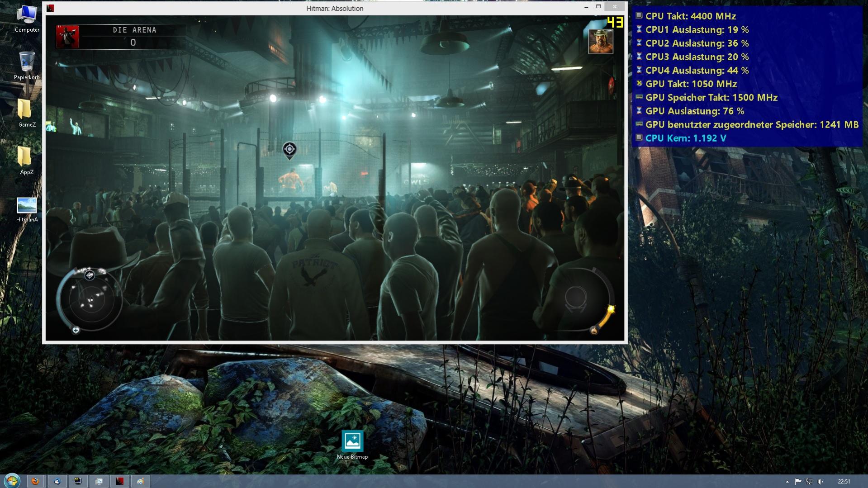This screenshot has height=488, width=868.
Task: Click the circular minimap radar
Action: click(x=90, y=300)
